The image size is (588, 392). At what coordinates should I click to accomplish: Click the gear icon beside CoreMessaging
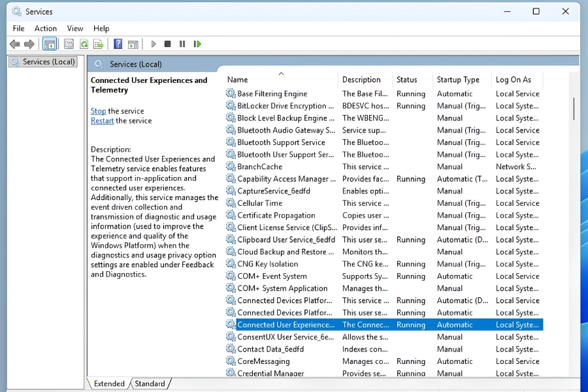[x=231, y=361]
